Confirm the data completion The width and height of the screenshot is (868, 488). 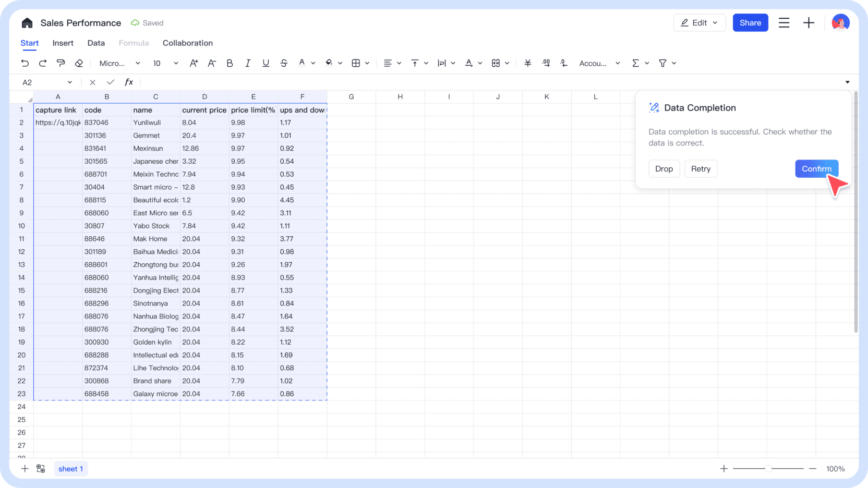point(816,169)
